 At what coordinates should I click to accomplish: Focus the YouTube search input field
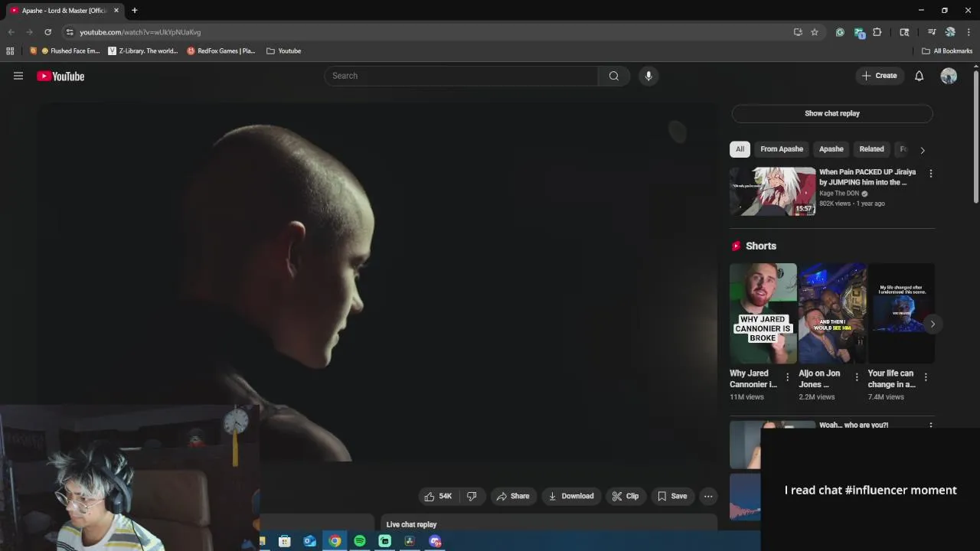[462, 76]
